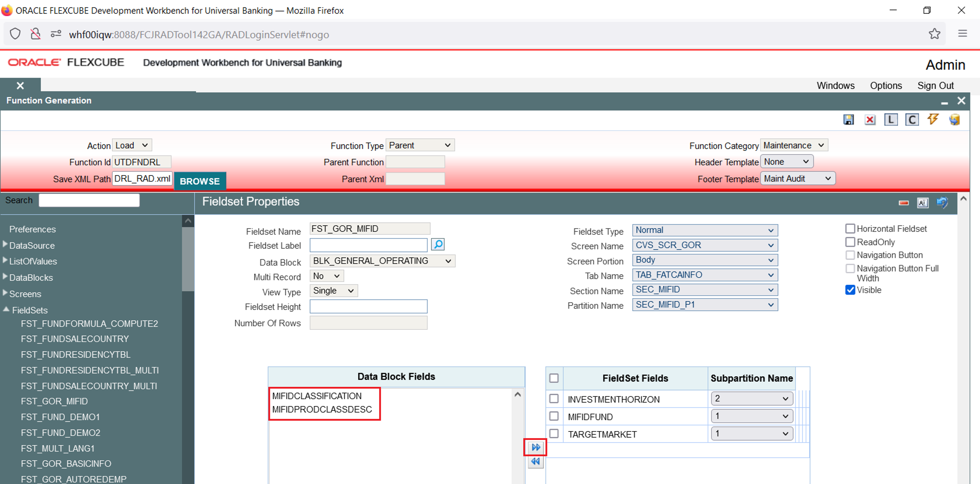Click the Fieldset Label magnifier lookup icon
The width and height of the screenshot is (980, 484).
click(x=437, y=244)
